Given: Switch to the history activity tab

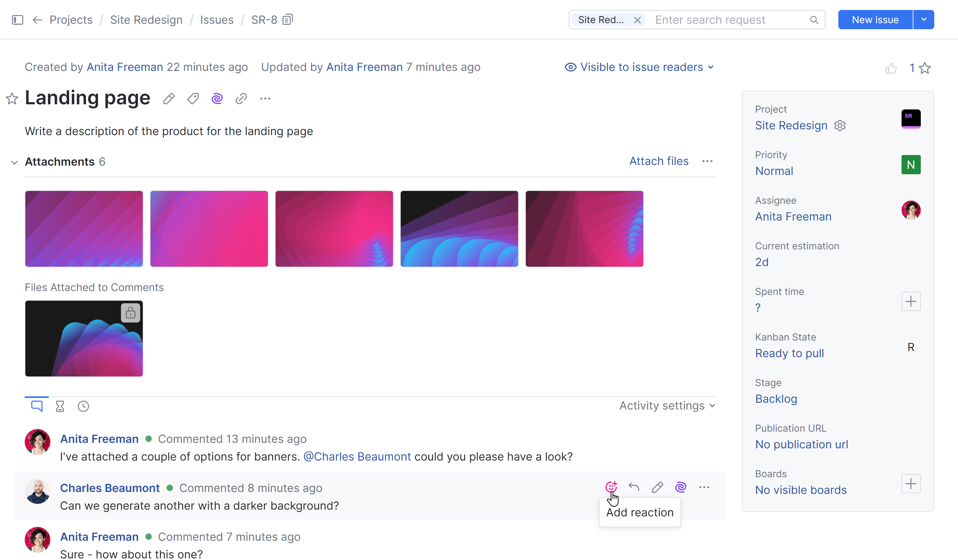Looking at the screenshot, I should pyautogui.click(x=83, y=406).
